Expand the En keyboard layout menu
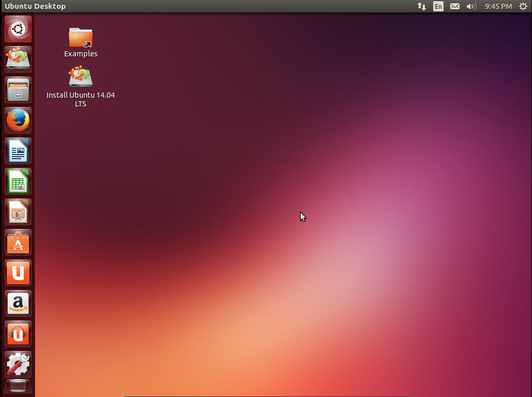This screenshot has height=397, width=532. [438, 6]
